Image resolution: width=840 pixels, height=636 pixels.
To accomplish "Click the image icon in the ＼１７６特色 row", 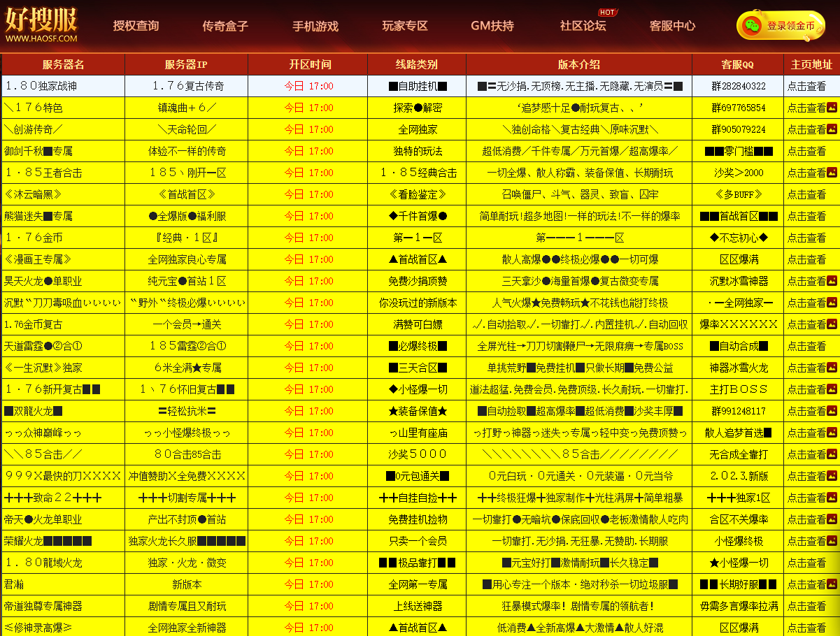I will 832,108.
